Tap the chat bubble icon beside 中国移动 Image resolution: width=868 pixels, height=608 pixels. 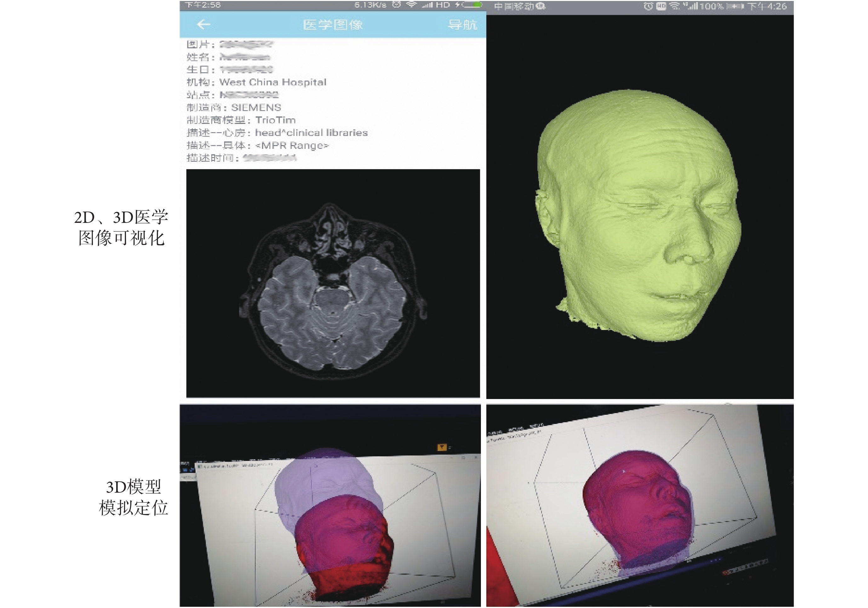[x=541, y=6]
